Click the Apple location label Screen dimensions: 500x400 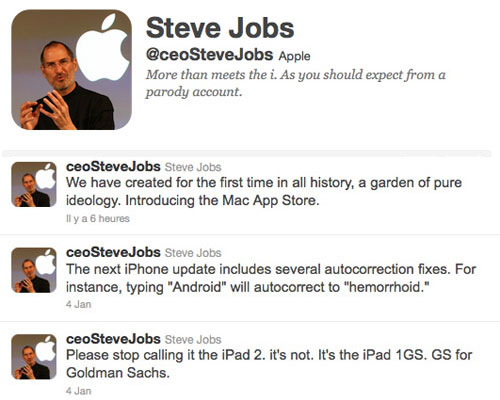[294, 56]
